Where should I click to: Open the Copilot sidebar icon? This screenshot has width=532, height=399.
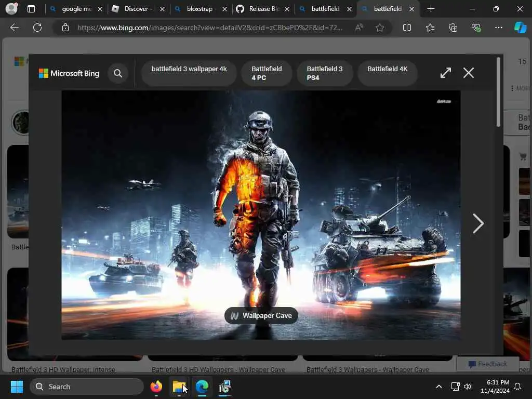coord(520,28)
